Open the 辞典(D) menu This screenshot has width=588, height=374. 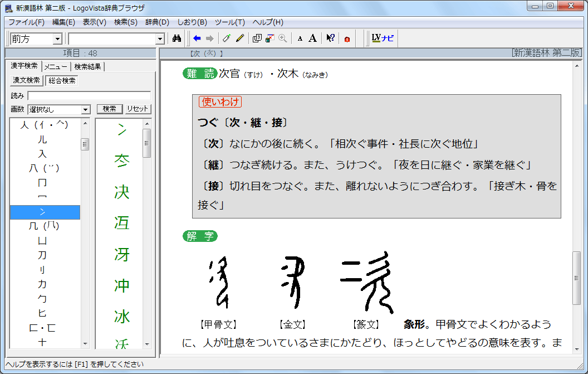tap(157, 22)
